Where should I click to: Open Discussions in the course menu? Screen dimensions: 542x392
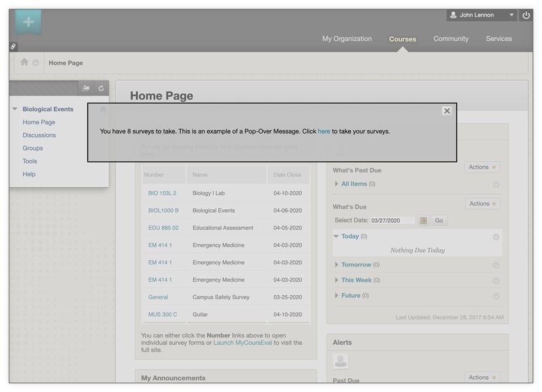[39, 135]
